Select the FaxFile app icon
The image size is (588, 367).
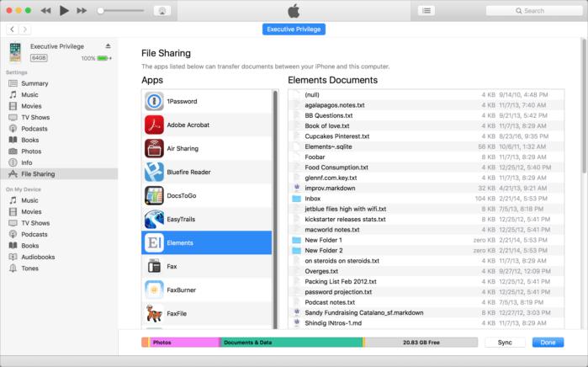coord(154,313)
